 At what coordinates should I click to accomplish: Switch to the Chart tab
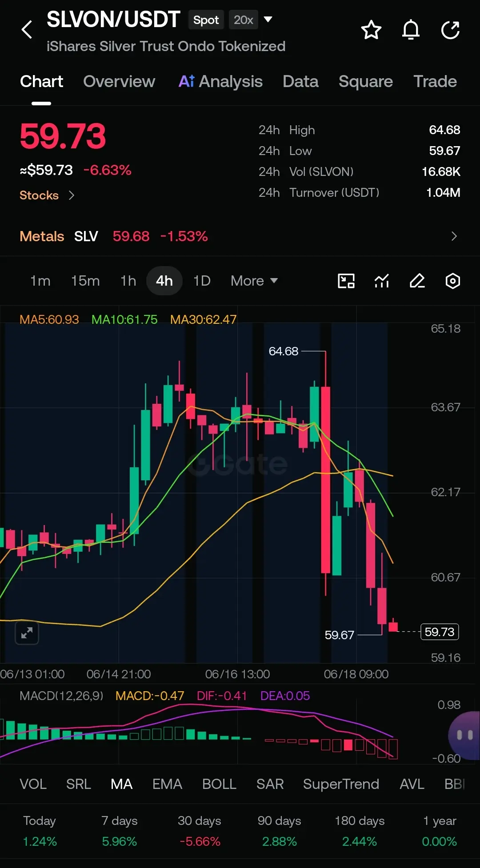click(x=41, y=81)
